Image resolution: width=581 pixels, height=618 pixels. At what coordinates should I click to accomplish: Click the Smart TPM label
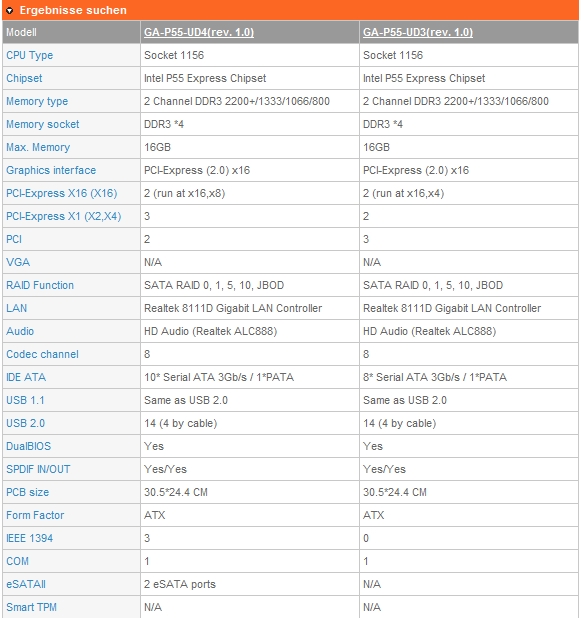(x=32, y=607)
